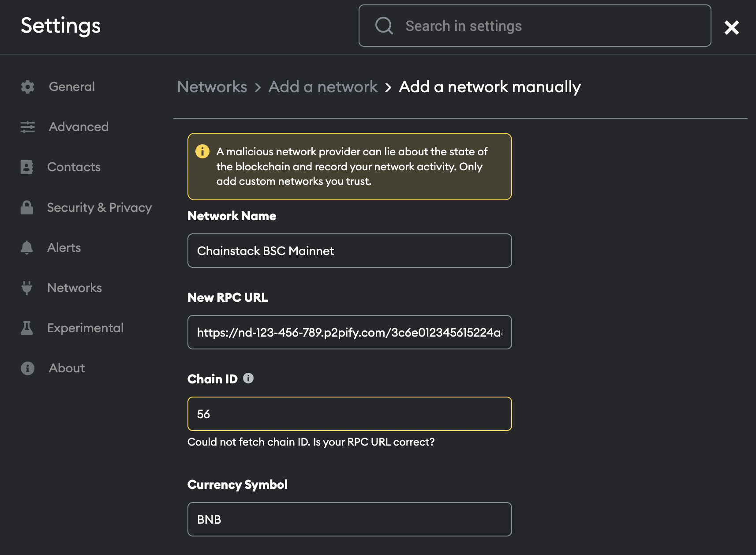Open the Contacts settings tab

point(74,167)
